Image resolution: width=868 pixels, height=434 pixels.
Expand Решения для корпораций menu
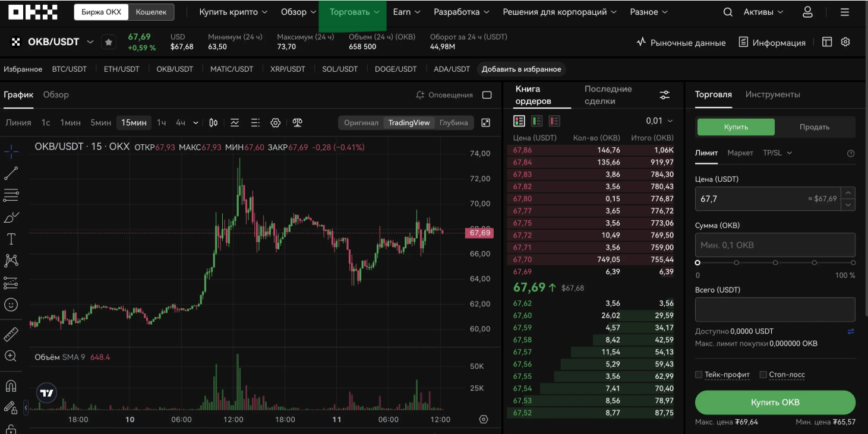pyautogui.click(x=560, y=12)
